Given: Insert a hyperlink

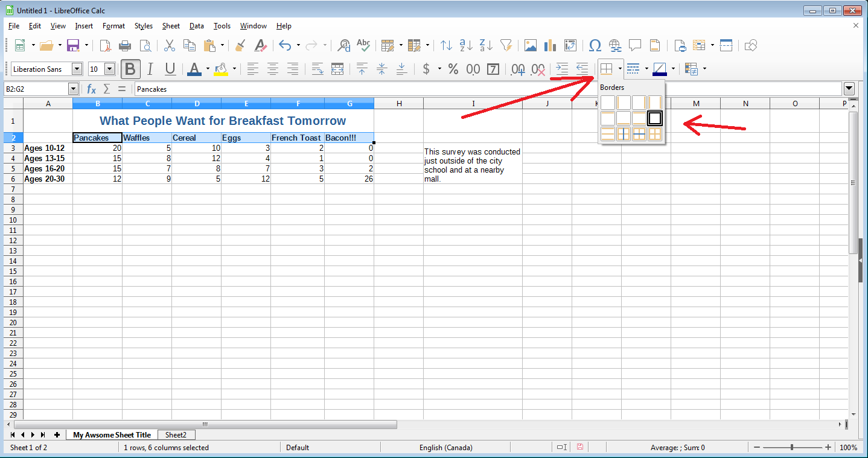Looking at the screenshot, I should click(615, 45).
